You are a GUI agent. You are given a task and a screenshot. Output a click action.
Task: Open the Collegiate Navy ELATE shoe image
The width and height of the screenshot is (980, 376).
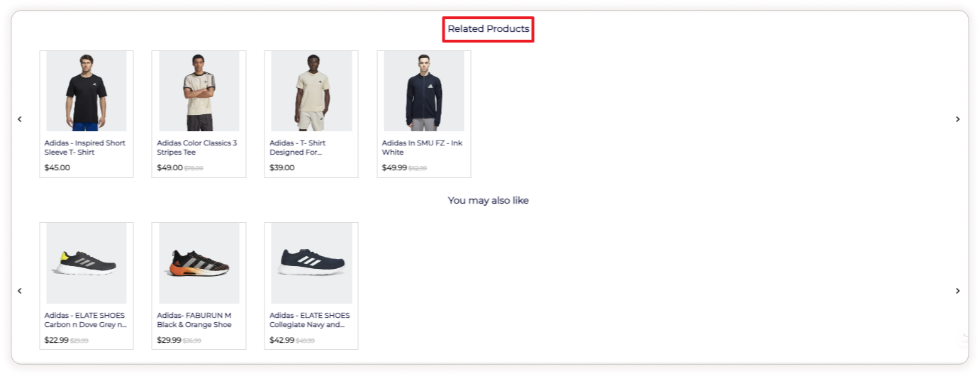coord(311,262)
